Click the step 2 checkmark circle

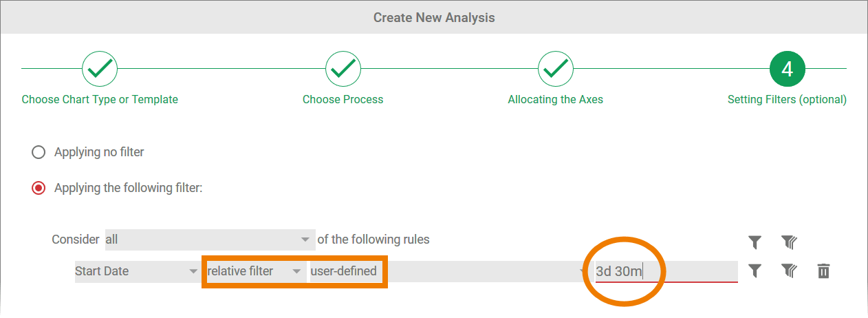point(343,68)
